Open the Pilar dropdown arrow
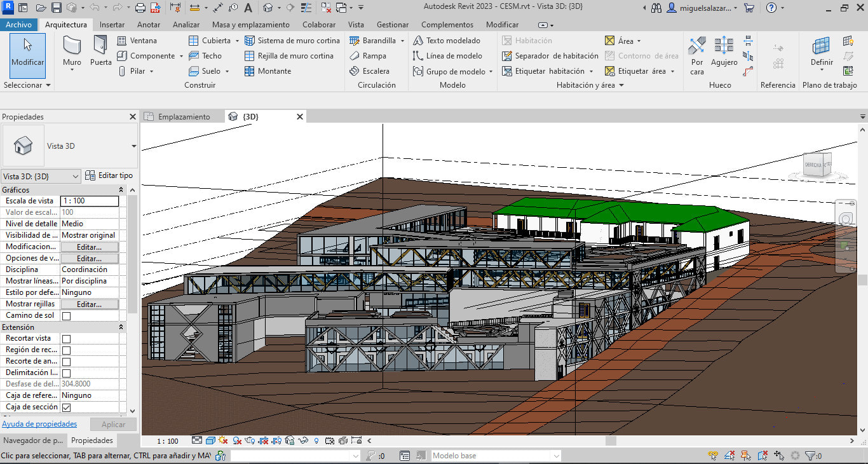 (151, 71)
